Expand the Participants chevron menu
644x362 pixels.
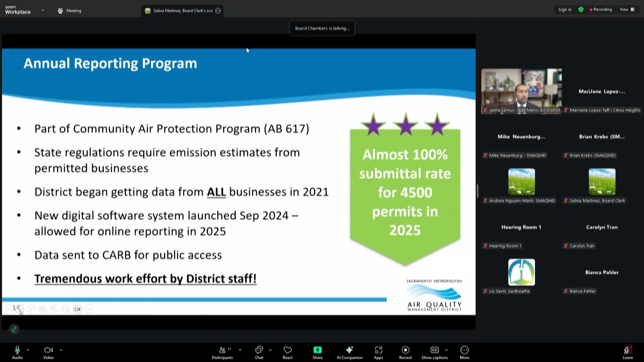[x=240, y=350]
